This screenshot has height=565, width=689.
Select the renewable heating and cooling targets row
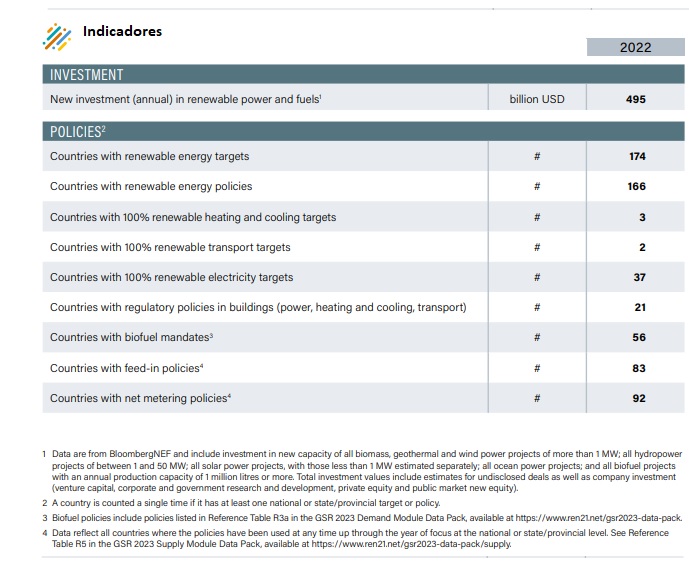[x=193, y=217]
